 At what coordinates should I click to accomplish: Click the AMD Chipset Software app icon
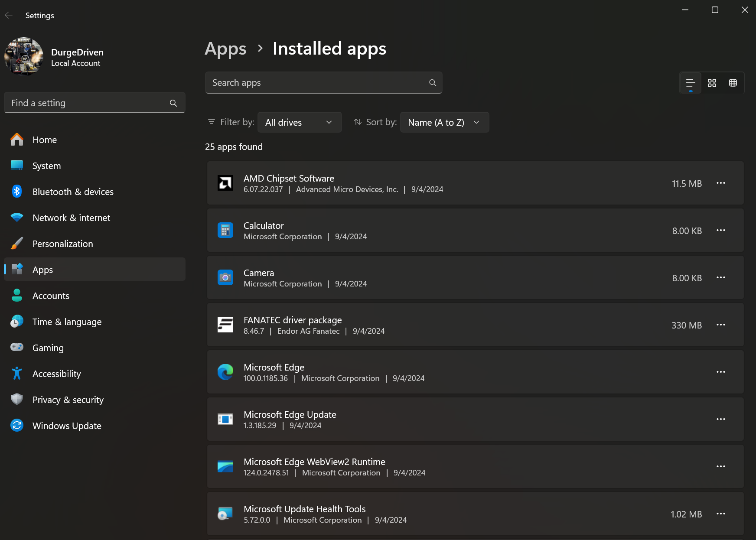(x=225, y=183)
